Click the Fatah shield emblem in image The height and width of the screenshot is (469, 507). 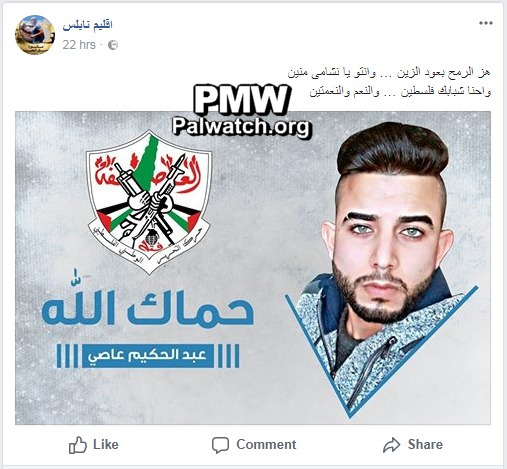pyautogui.click(x=149, y=202)
